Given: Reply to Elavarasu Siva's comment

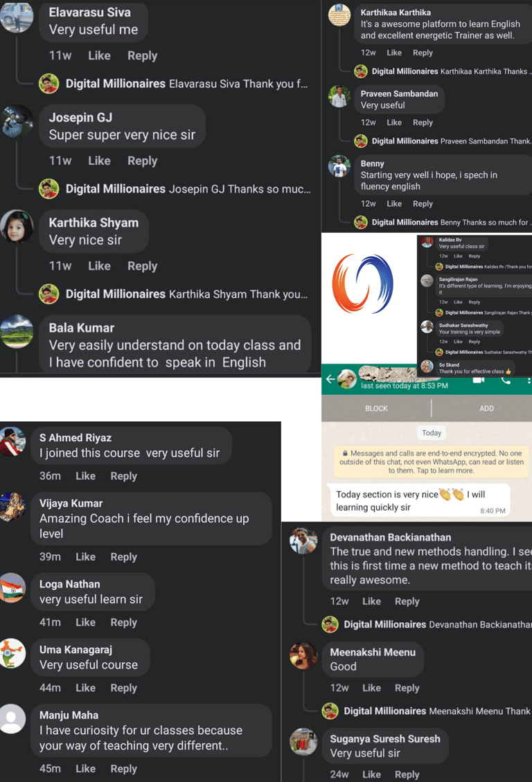Looking at the screenshot, I should click(142, 55).
